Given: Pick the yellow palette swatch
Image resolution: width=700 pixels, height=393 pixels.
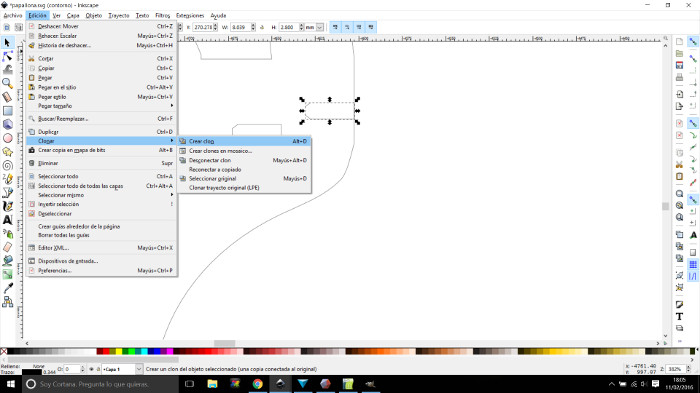Looking at the screenshot, I should click(119, 352).
